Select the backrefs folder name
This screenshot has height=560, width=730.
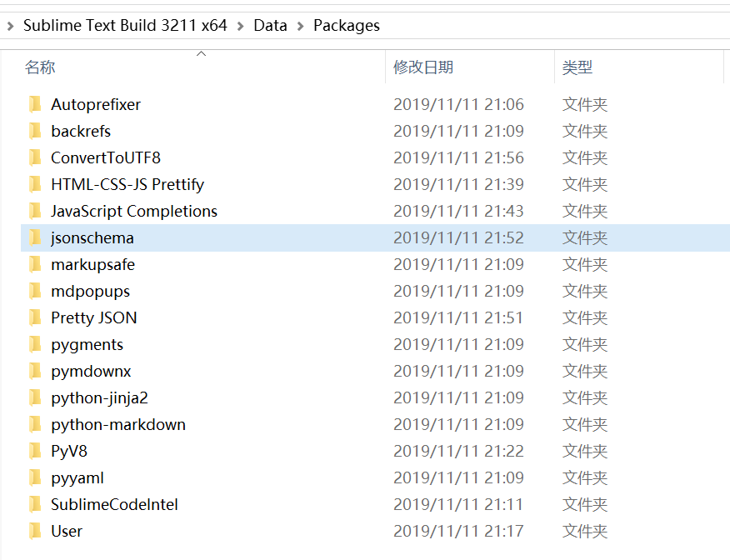81,132
